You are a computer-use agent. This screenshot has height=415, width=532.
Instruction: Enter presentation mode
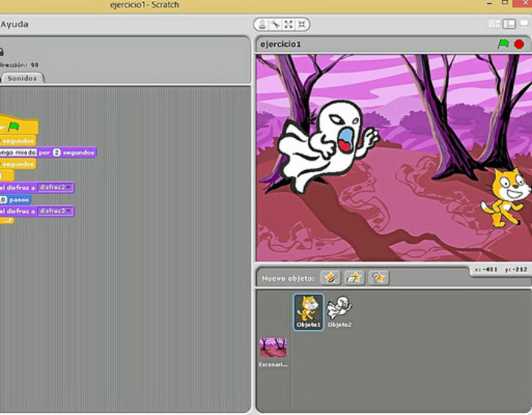coord(525,24)
